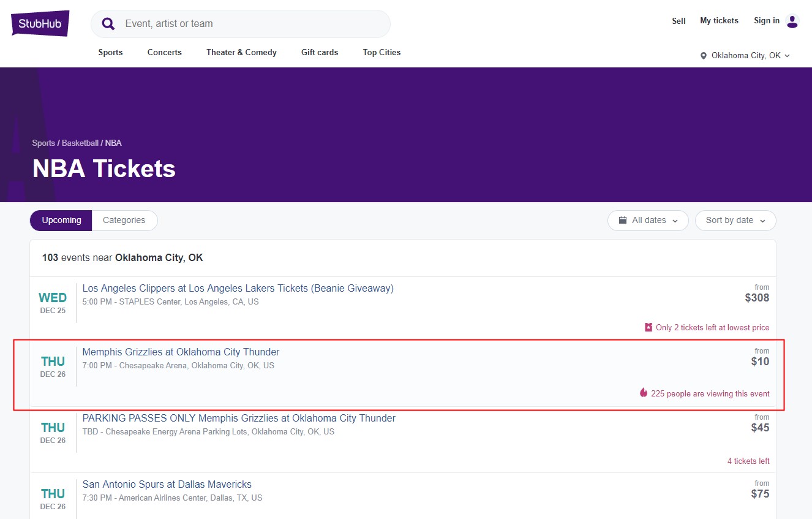The width and height of the screenshot is (812, 519).
Task: Click the ticket icon beside Only 2 tickets left
Action: 648,327
